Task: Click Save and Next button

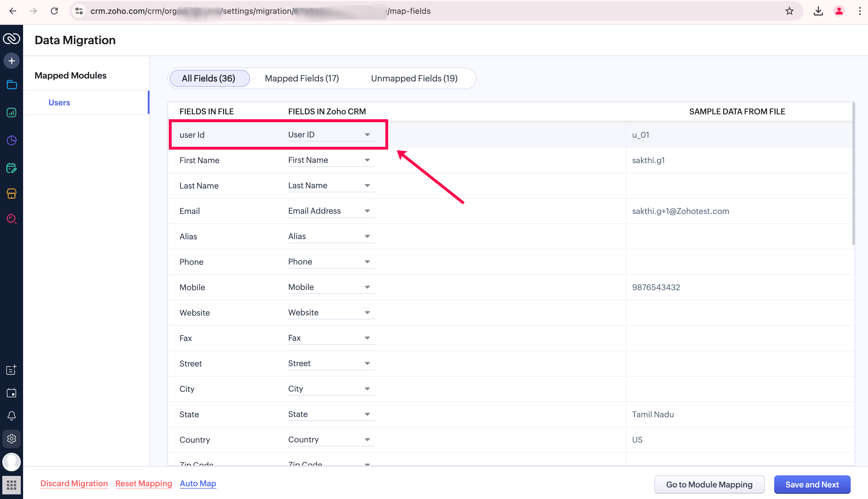Action: tap(812, 484)
